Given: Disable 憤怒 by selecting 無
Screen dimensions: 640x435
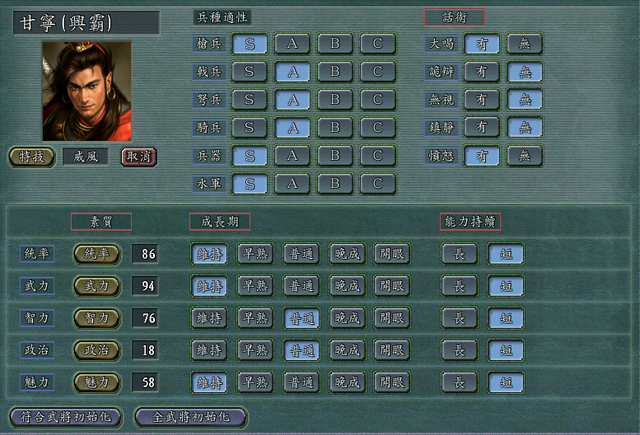Looking at the screenshot, I should click(x=524, y=155).
